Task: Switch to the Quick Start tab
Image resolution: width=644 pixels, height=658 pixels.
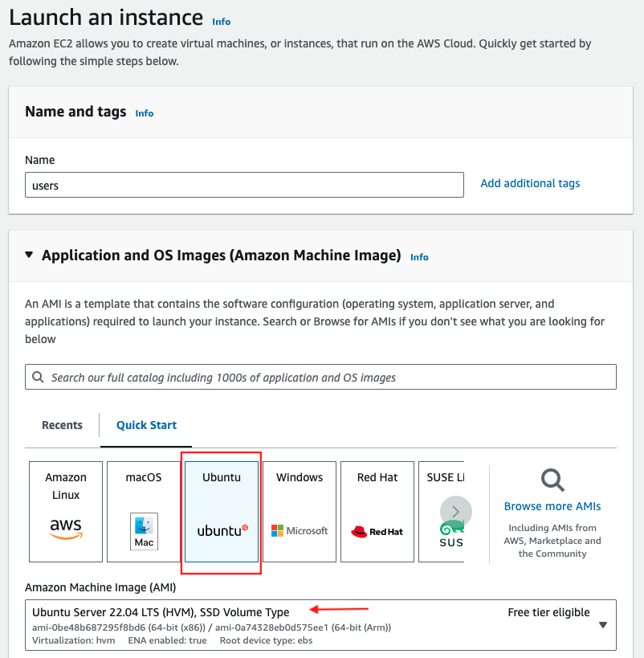Action: [x=146, y=425]
